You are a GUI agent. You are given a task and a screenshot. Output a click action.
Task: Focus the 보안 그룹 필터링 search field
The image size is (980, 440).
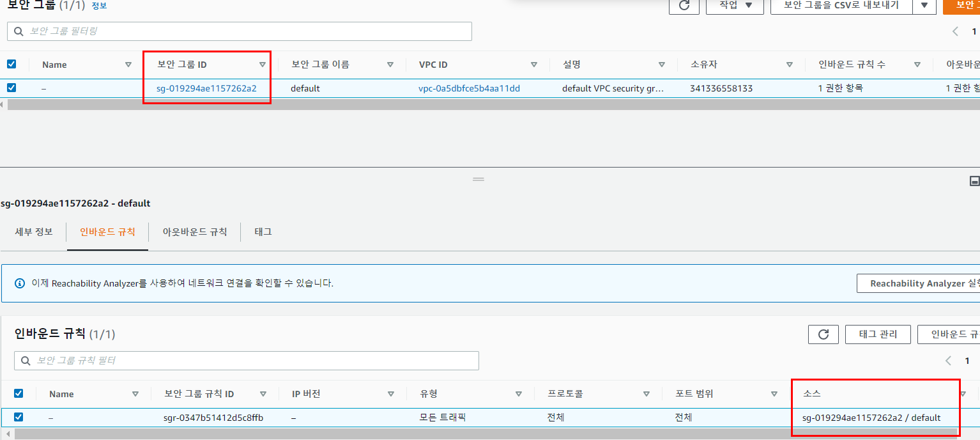240,31
